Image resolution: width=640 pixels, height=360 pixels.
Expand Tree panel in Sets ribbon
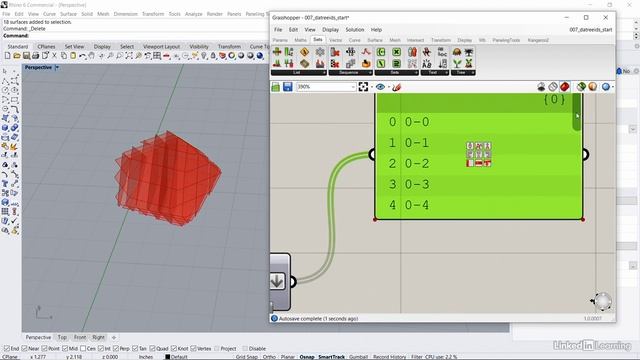(473, 73)
